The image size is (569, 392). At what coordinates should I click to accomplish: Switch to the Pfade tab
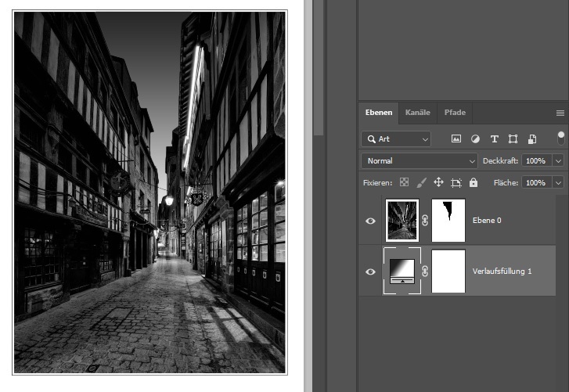455,113
